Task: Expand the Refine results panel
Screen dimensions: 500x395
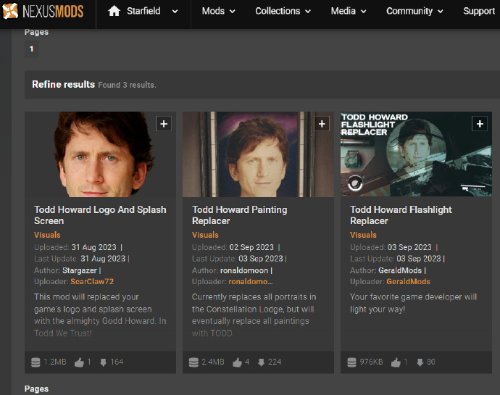Action: point(63,84)
